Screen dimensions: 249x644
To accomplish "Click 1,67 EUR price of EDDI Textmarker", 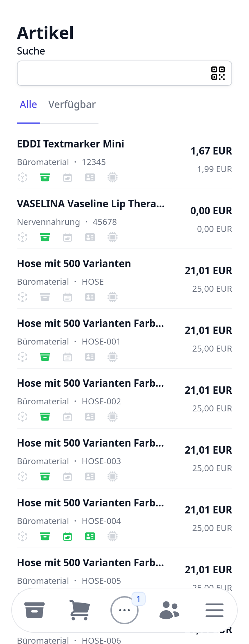I will (211, 151).
